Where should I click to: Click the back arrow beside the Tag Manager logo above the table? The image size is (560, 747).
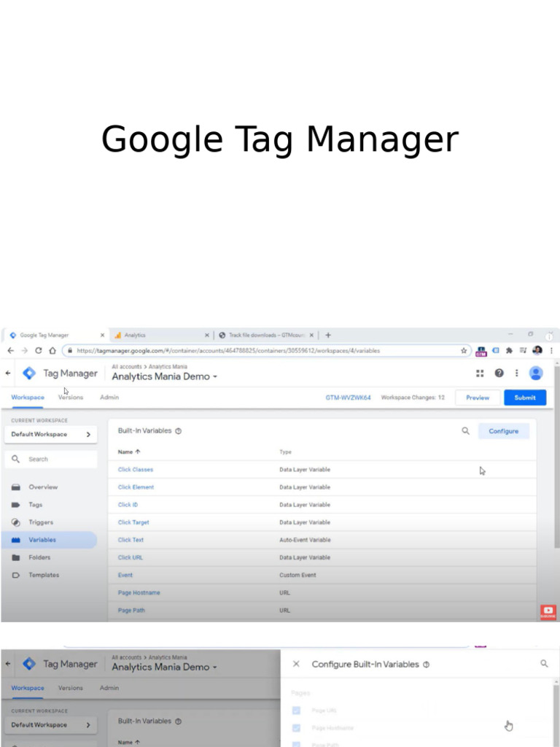tap(8, 373)
